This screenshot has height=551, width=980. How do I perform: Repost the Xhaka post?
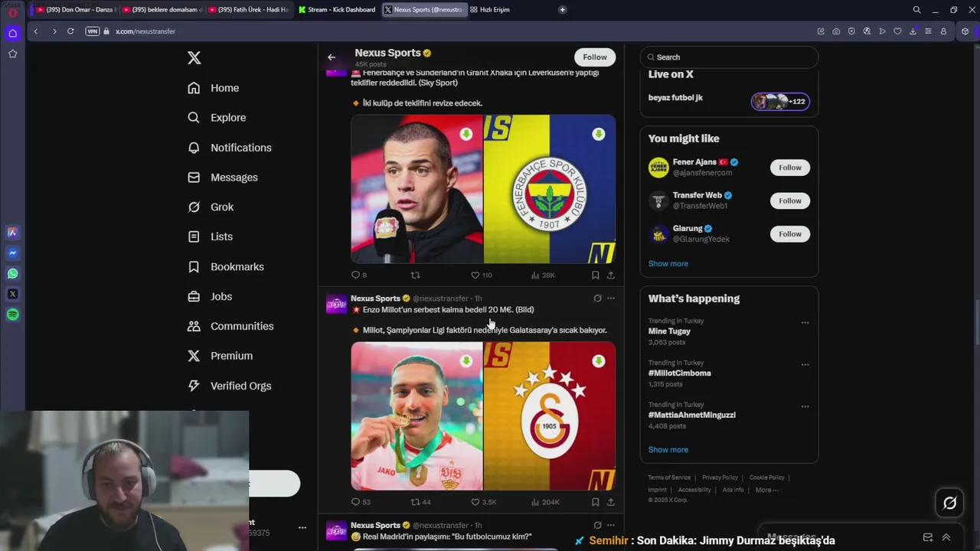416,275
